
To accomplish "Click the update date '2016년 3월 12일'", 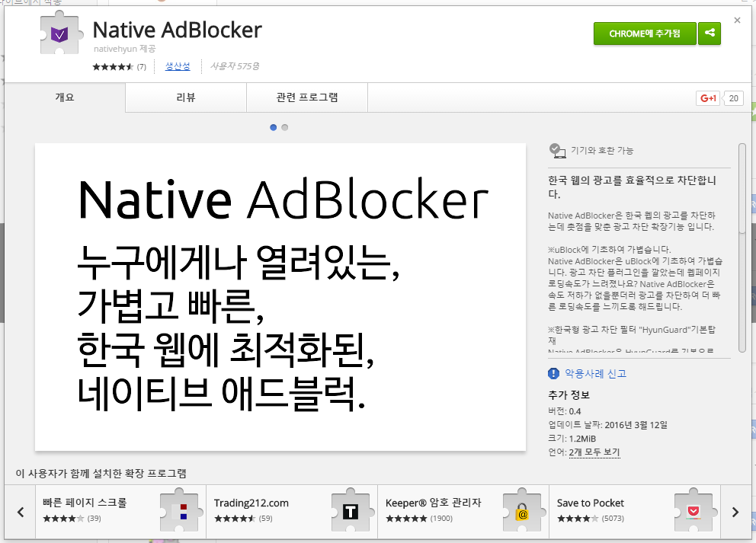I will (x=636, y=425).
